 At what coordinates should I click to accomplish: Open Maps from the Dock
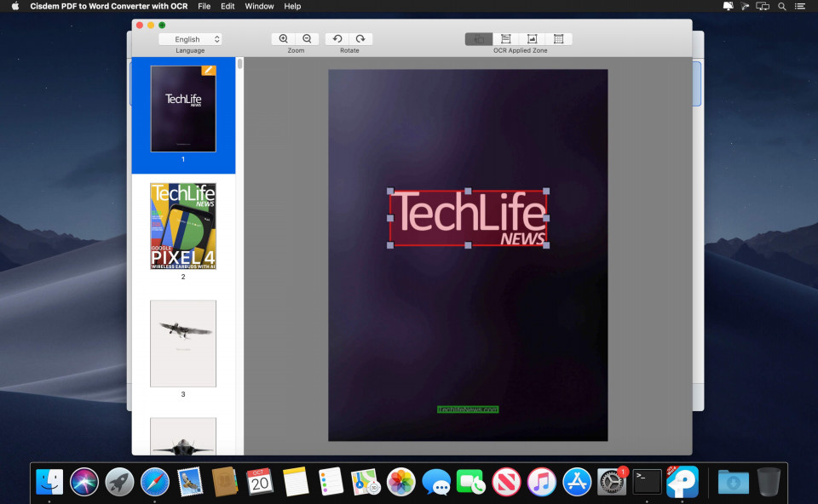[x=366, y=482]
